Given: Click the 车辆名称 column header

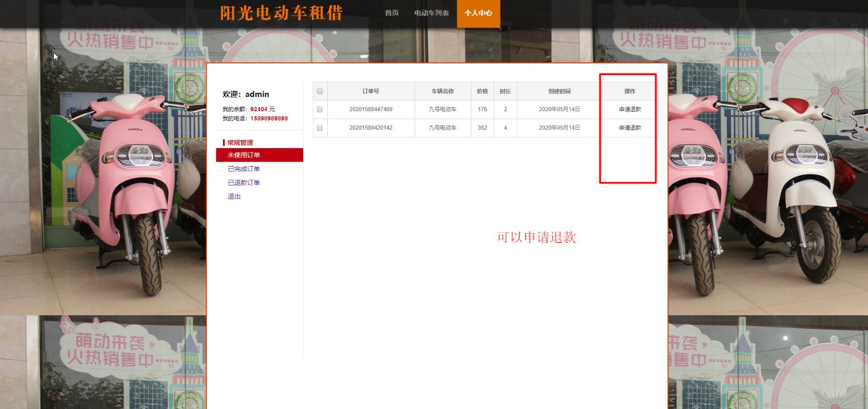Looking at the screenshot, I should pos(443,91).
